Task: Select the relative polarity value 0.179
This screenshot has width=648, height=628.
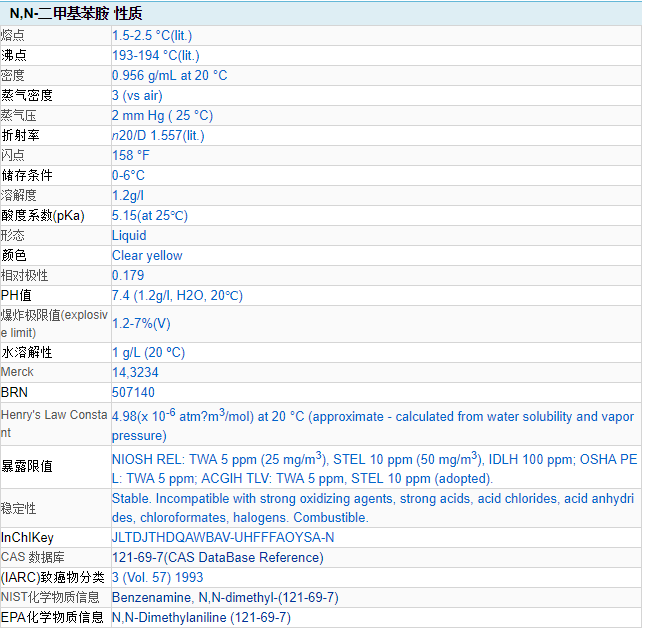Action: coord(128,275)
